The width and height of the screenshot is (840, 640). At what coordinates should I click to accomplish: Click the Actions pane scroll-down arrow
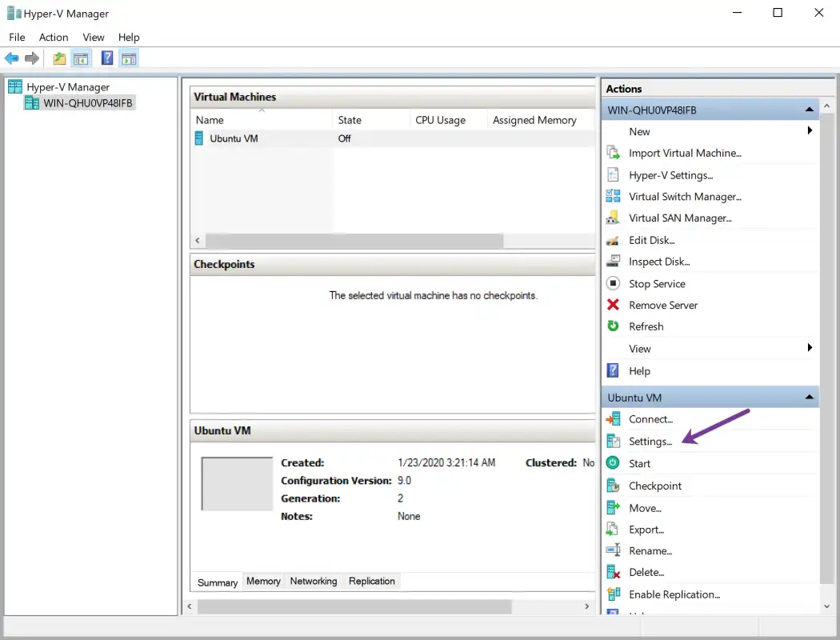[x=826, y=606]
